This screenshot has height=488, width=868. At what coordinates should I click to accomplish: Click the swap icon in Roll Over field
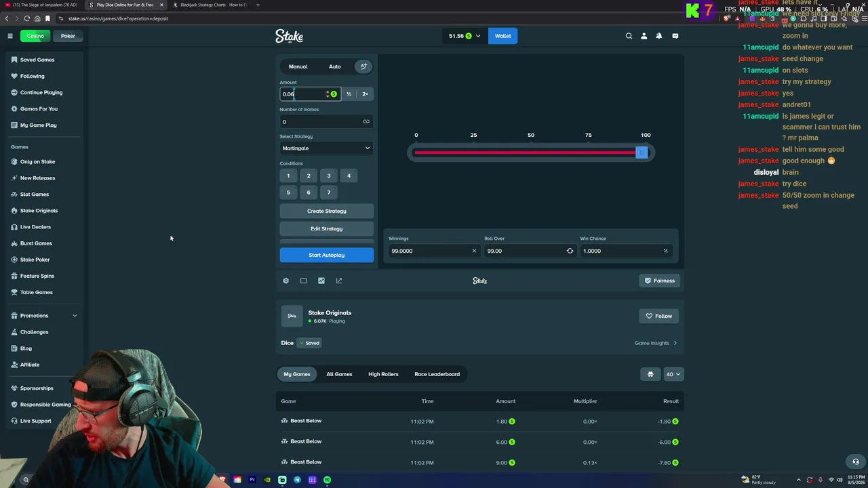point(570,251)
